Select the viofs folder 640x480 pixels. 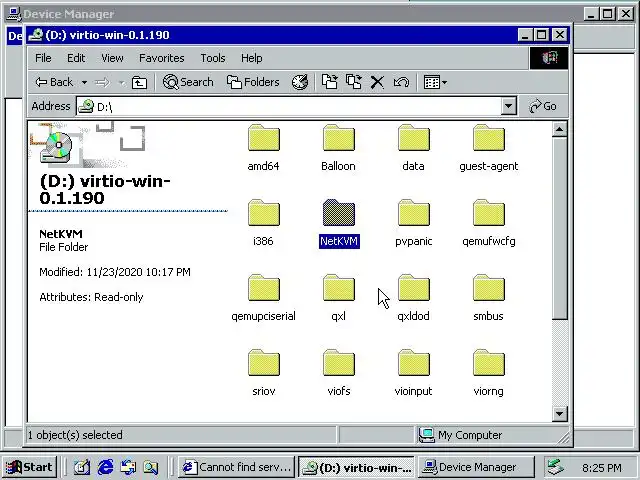(x=339, y=373)
